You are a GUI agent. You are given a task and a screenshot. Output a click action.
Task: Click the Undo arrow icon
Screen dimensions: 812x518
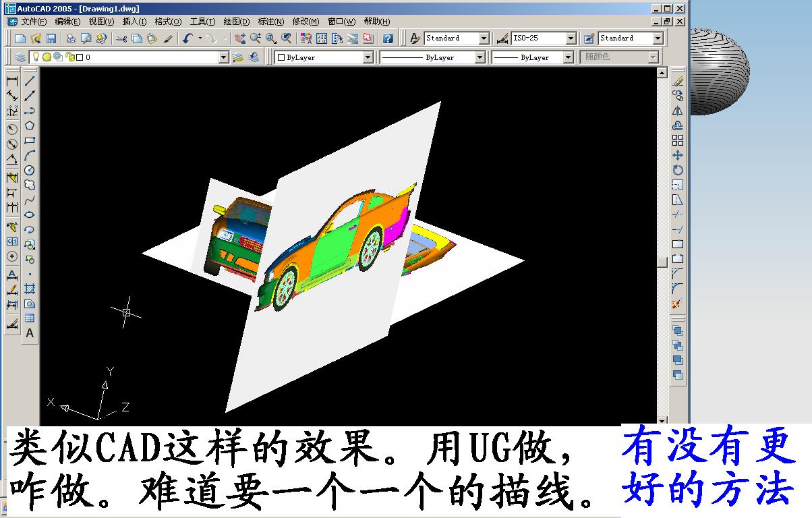[187, 38]
